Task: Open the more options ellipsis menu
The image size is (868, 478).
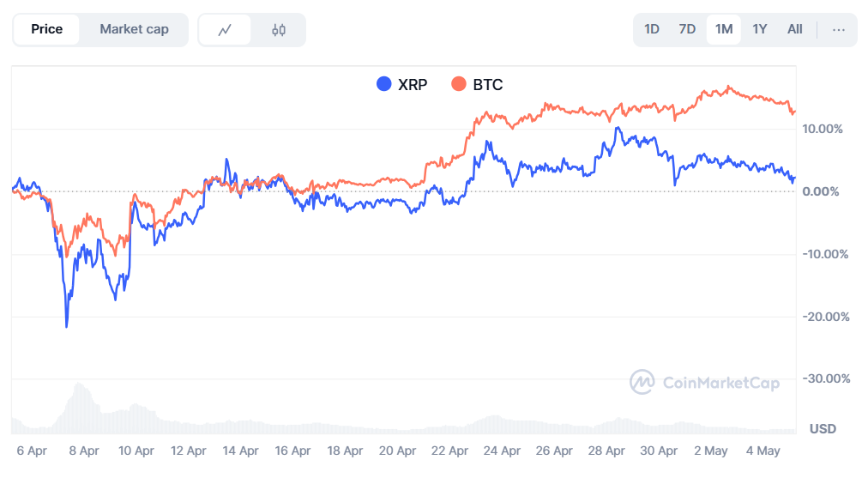Action: (839, 29)
